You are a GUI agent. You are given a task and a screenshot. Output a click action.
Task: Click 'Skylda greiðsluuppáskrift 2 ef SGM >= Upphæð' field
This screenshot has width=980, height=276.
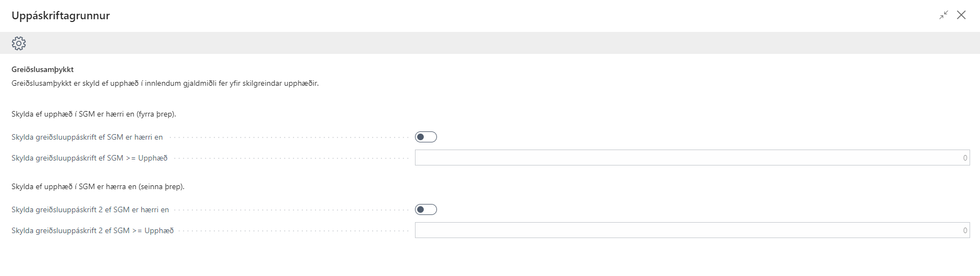pos(691,230)
